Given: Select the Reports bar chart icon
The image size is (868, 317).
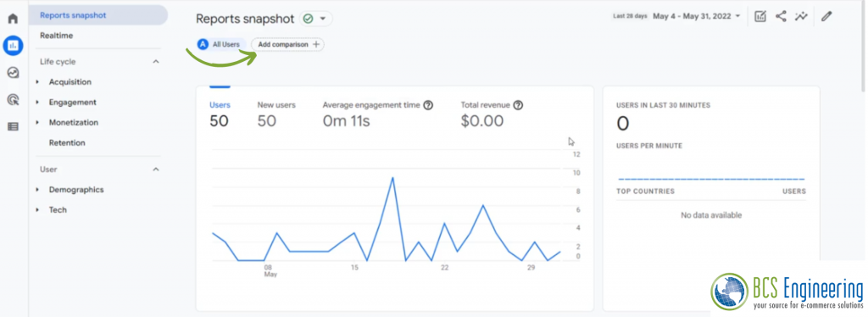Looking at the screenshot, I should (x=13, y=46).
